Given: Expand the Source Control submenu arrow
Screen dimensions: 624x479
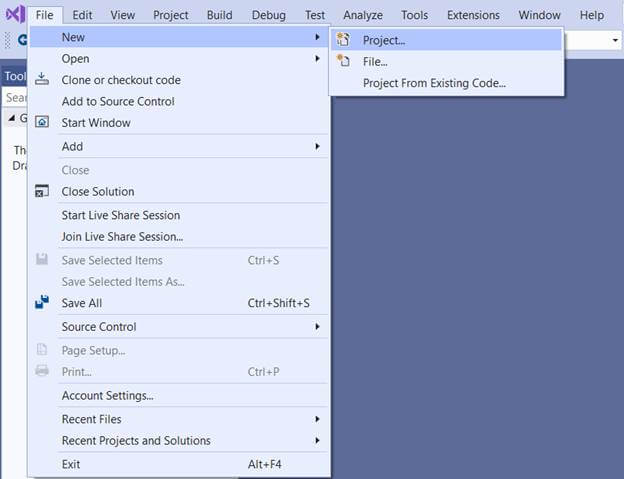Looking at the screenshot, I should [x=317, y=327].
